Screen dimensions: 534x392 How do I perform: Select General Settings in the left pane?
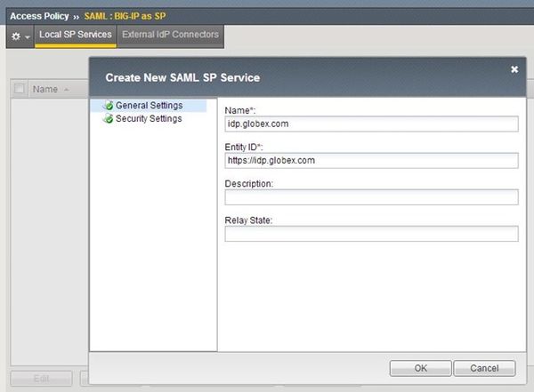click(x=149, y=106)
